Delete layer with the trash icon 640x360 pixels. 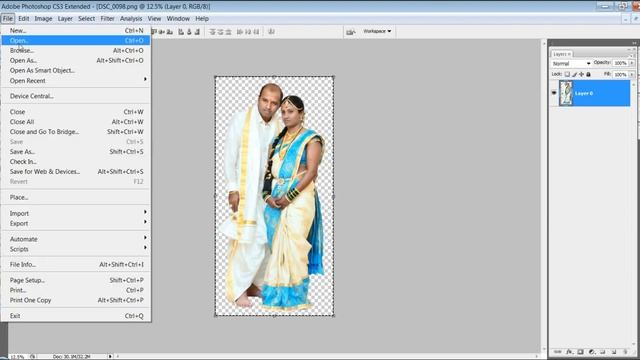(625, 352)
